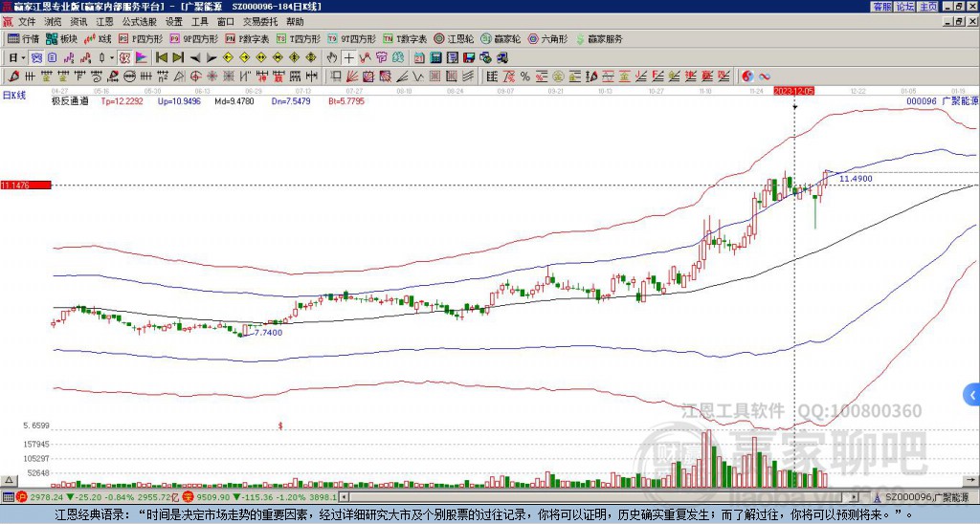The image size is (980, 524).
Task: Open the 江恩 menu
Action: coord(104,22)
